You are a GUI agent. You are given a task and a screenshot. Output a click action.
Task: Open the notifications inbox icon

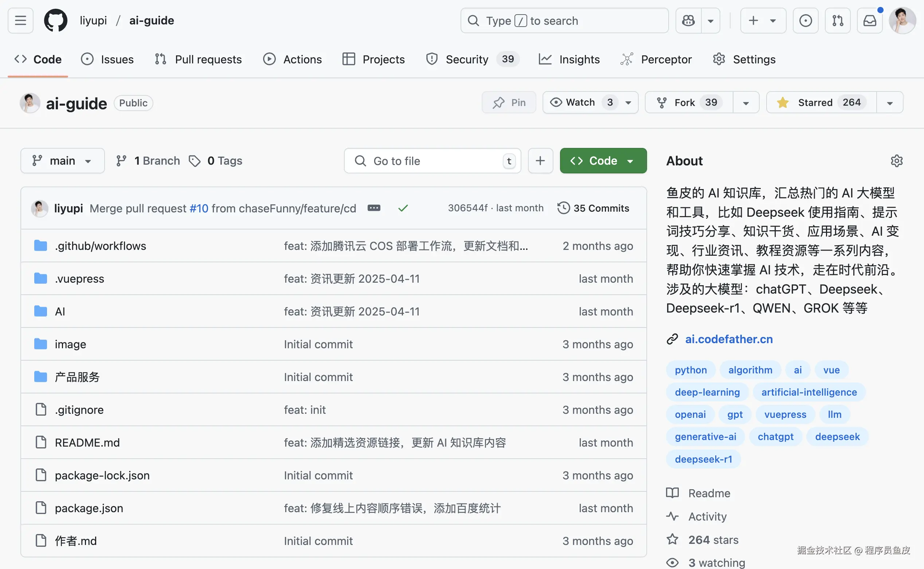click(869, 20)
